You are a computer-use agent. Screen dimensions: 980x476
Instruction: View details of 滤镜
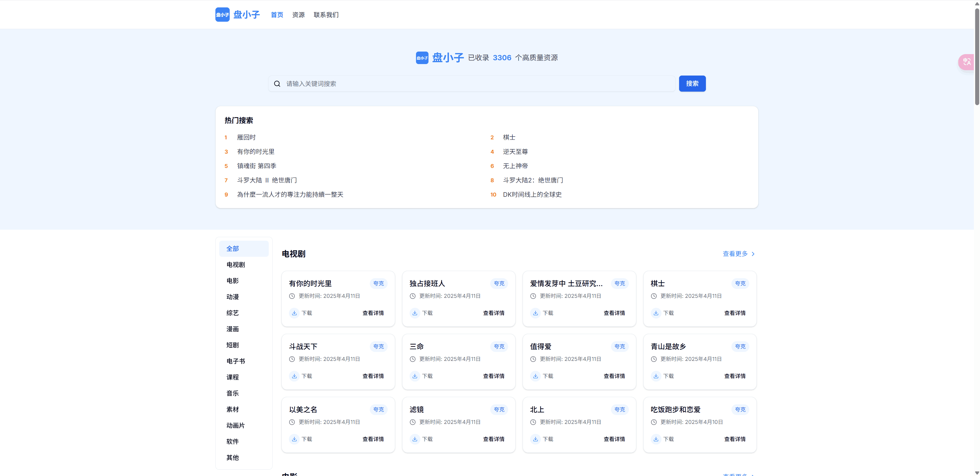click(x=493, y=439)
